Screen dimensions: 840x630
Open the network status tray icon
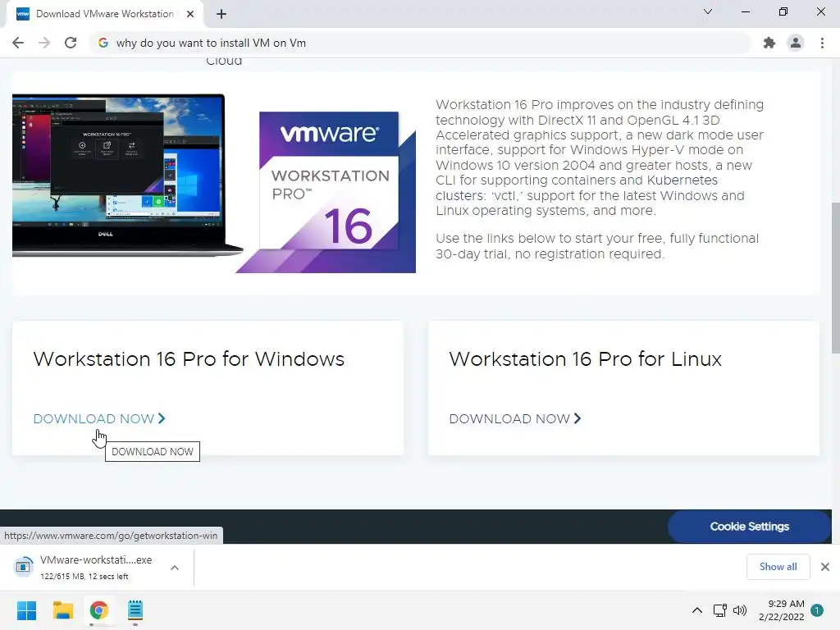(720, 610)
